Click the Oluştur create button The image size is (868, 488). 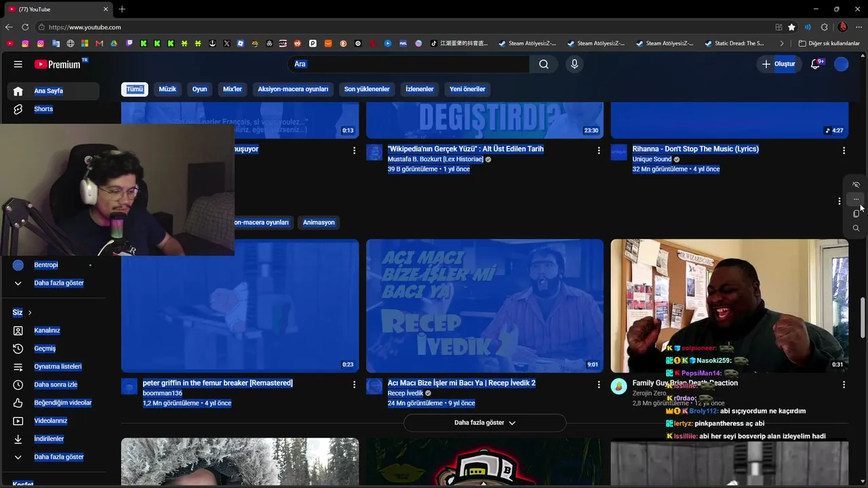tap(779, 64)
